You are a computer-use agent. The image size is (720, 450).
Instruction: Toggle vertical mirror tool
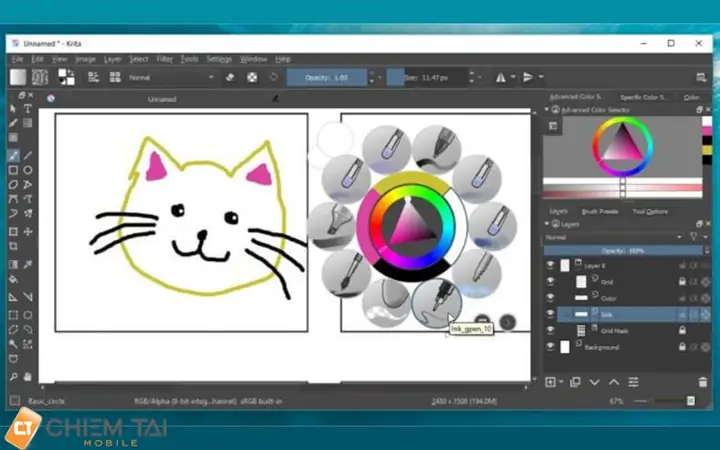(x=528, y=78)
